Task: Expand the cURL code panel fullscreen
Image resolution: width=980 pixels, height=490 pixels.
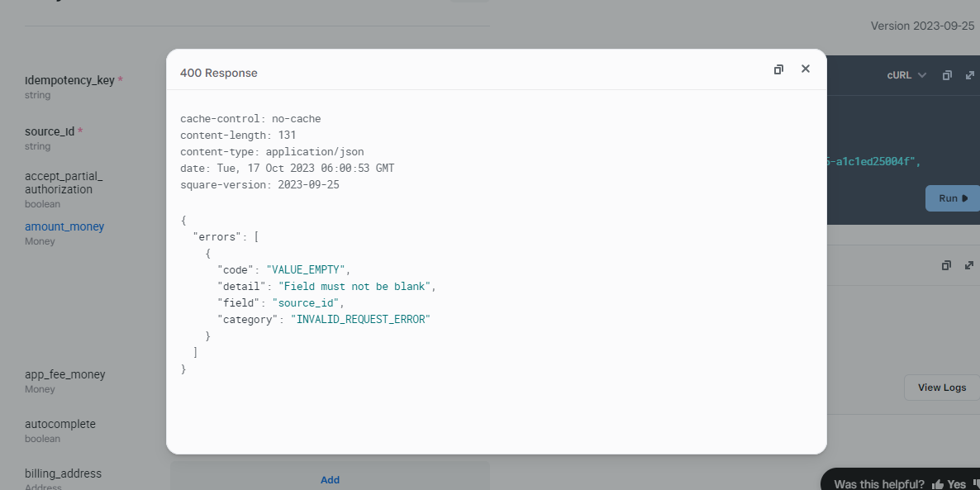Action: (969, 75)
